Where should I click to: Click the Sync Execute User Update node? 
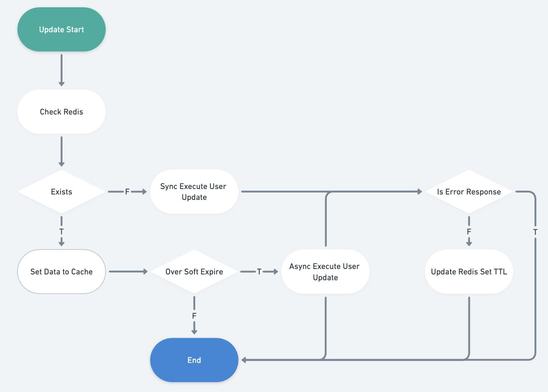[194, 192]
